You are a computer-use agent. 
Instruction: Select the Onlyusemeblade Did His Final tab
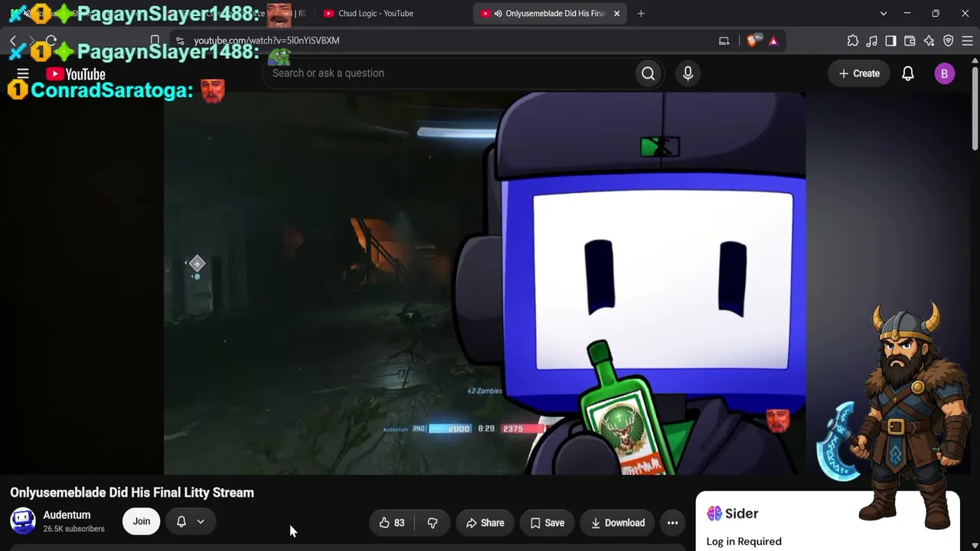pyautogui.click(x=550, y=13)
